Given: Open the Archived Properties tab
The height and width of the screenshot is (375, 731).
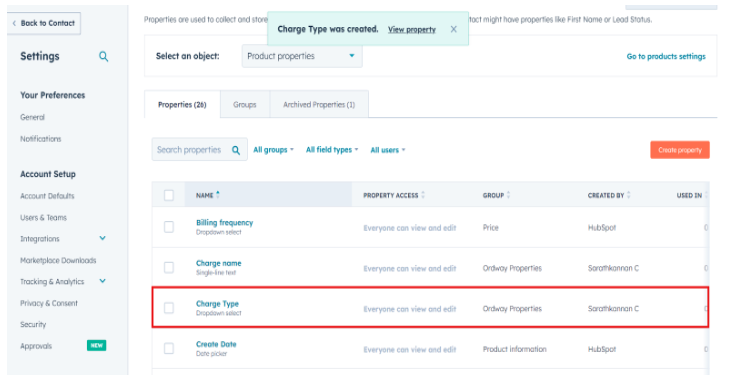Looking at the screenshot, I should click(x=319, y=104).
